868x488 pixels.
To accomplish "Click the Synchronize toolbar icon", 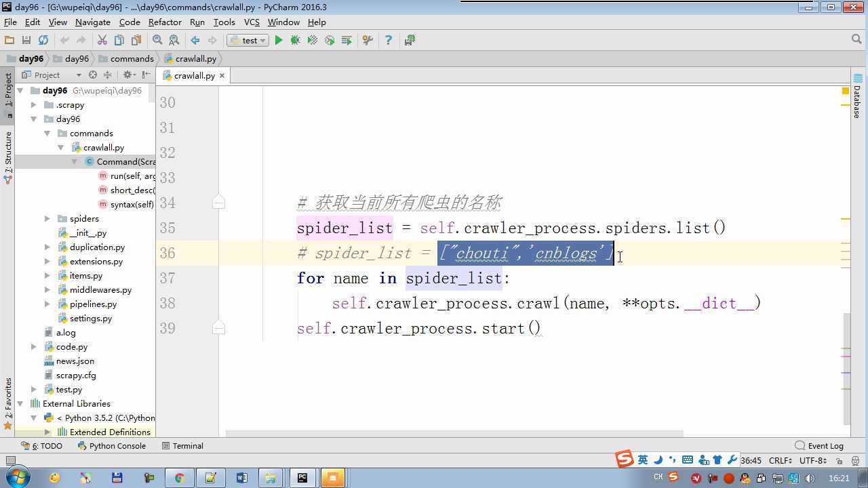I will coord(43,41).
